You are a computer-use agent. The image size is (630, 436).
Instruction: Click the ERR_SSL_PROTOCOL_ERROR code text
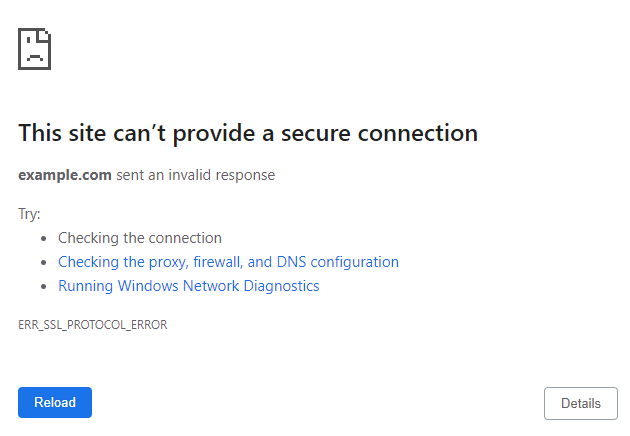[92, 325]
